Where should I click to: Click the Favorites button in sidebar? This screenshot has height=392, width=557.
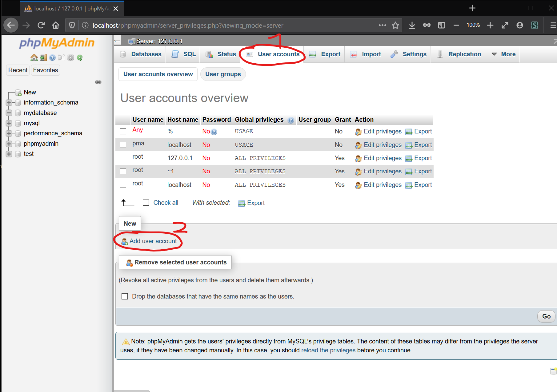[x=46, y=70]
